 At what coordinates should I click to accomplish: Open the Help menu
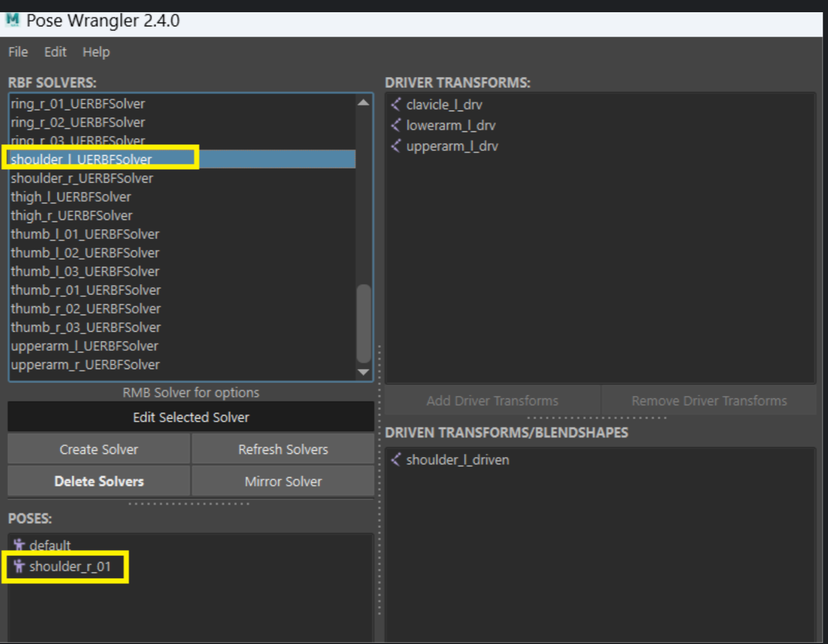pyautogui.click(x=96, y=52)
